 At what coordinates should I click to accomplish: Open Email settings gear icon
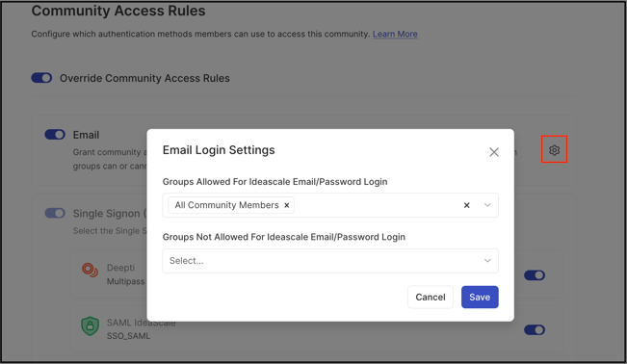554,150
